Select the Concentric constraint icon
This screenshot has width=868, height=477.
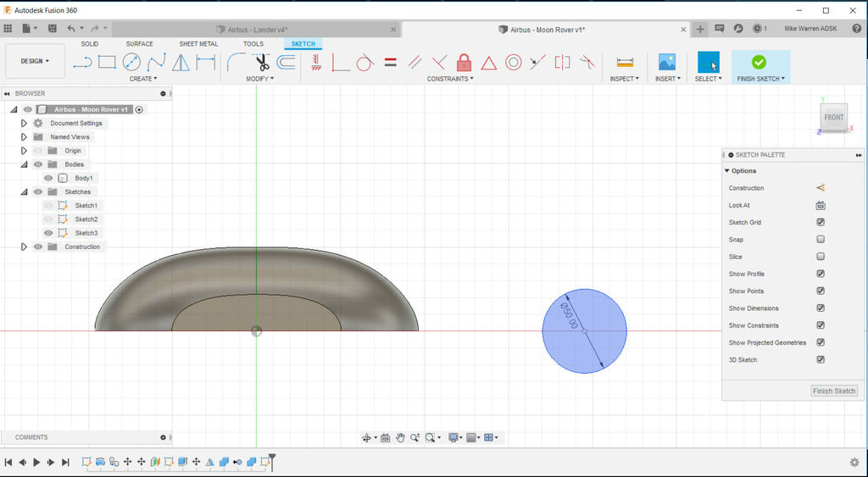click(x=513, y=62)
